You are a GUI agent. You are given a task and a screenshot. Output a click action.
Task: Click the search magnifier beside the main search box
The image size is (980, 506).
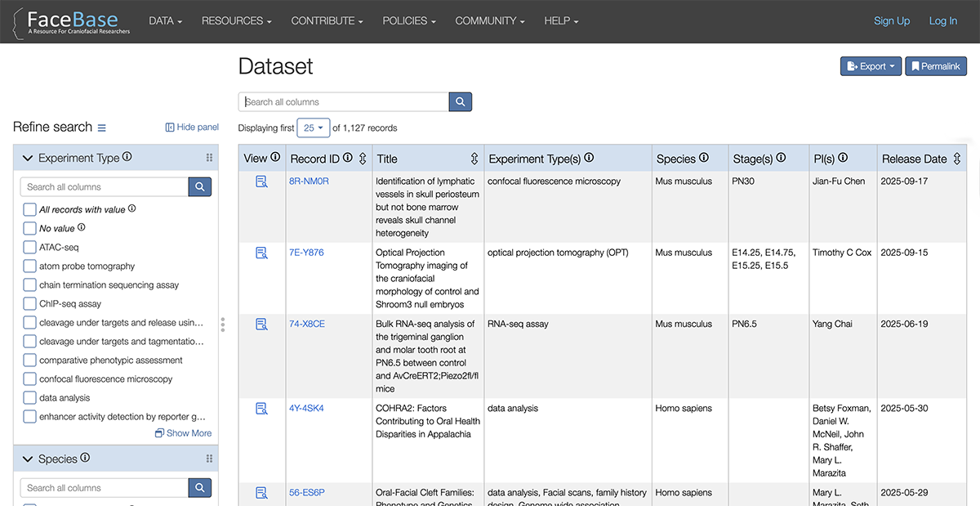460,101
